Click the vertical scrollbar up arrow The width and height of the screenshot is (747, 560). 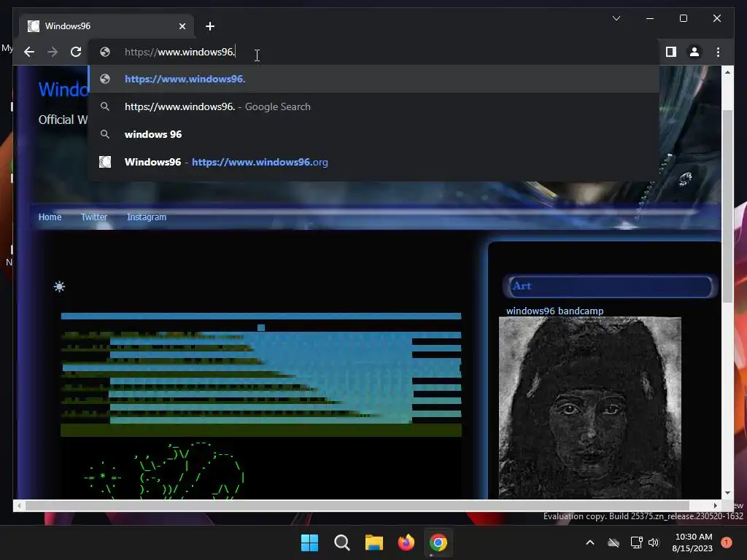click(727, 72)
